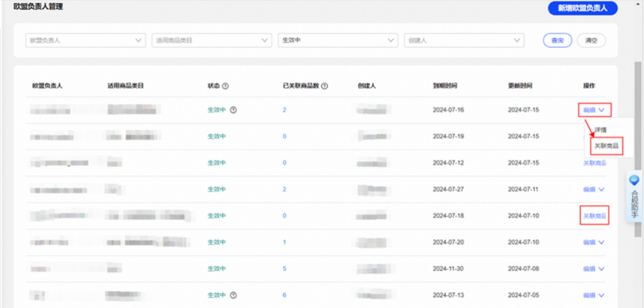The image size is (644, 308).
Task: Choose 关联商品 from the open action menu
Action: (x=606, y=146)
